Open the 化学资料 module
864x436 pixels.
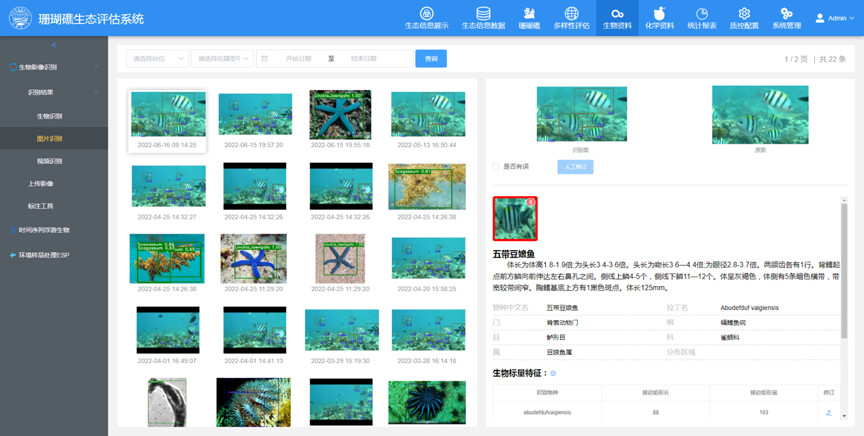click(x=659, y=18)
